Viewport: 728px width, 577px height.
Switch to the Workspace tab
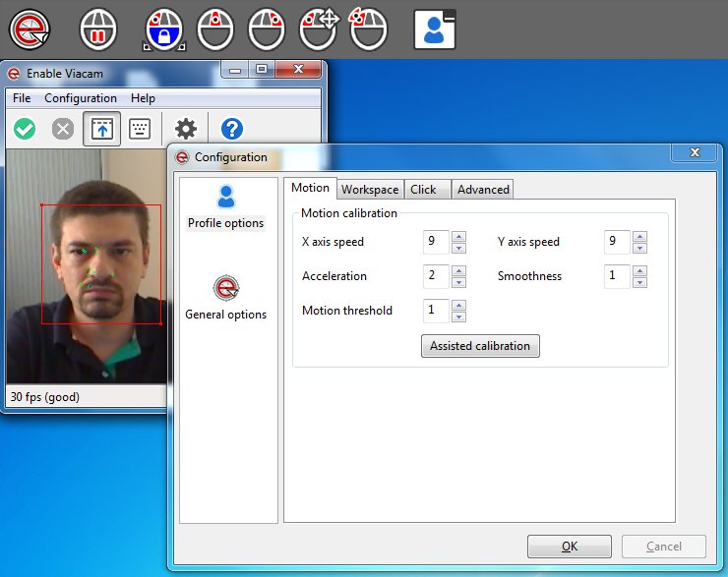(370, 190)
